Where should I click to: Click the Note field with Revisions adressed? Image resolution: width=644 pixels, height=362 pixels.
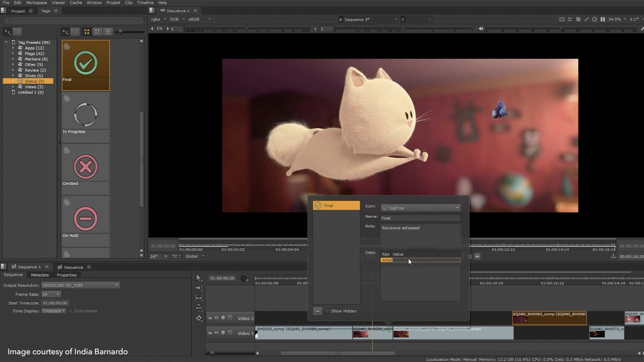(x=420, y=235)
